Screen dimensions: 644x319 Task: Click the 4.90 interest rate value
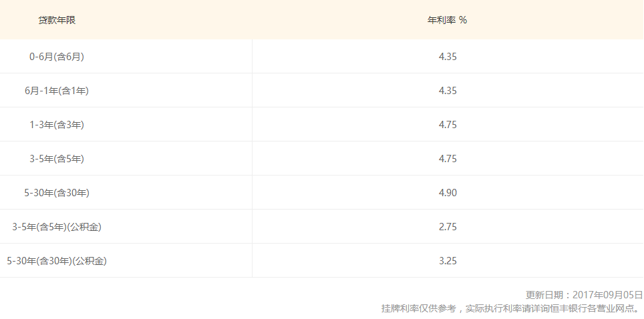448,193
